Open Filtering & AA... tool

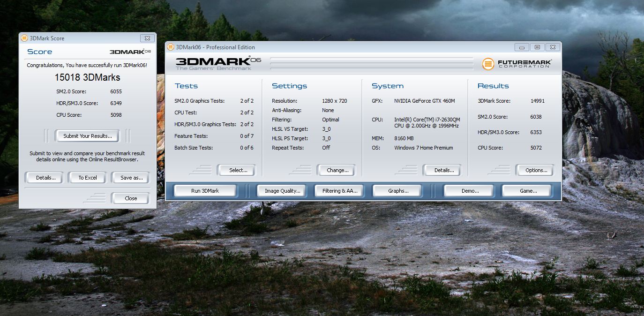click(340, 191)
